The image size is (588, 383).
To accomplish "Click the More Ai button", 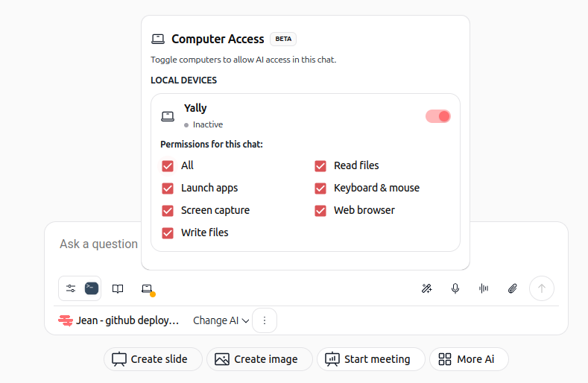I will click(469, 359).
